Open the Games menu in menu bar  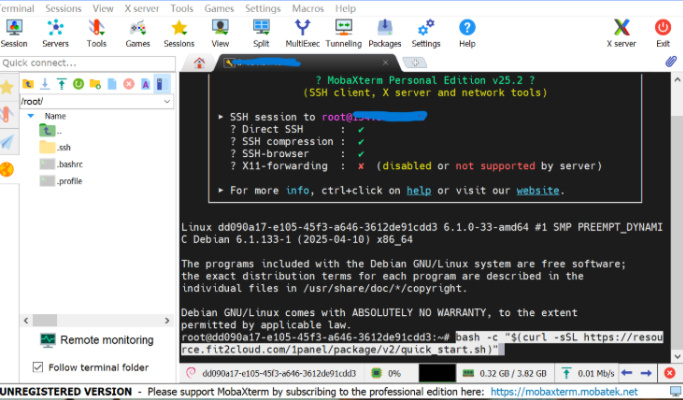point(219,8)
